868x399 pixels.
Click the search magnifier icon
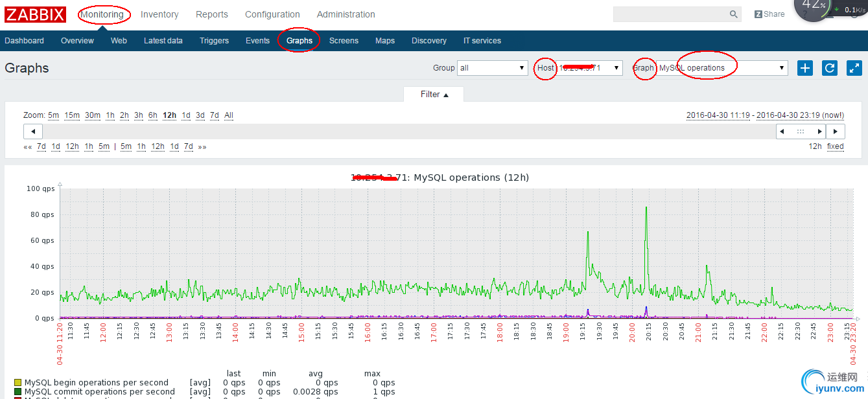734,14
